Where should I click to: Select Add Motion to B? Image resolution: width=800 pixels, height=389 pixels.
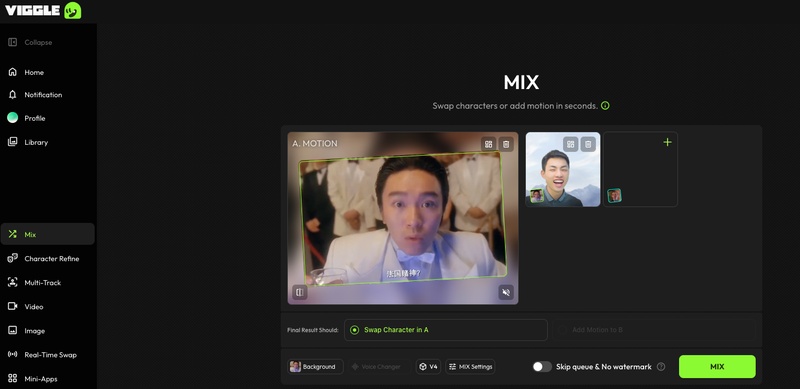[x=654, y=330]
